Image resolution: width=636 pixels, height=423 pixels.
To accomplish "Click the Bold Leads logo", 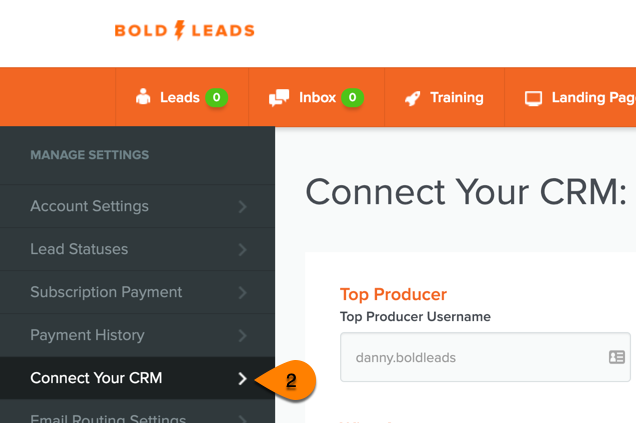I will coord(185,30).
